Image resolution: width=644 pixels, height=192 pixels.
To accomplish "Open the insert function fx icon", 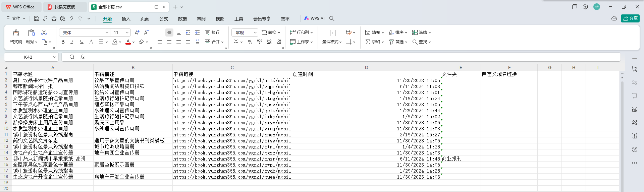I will point(82,57).
